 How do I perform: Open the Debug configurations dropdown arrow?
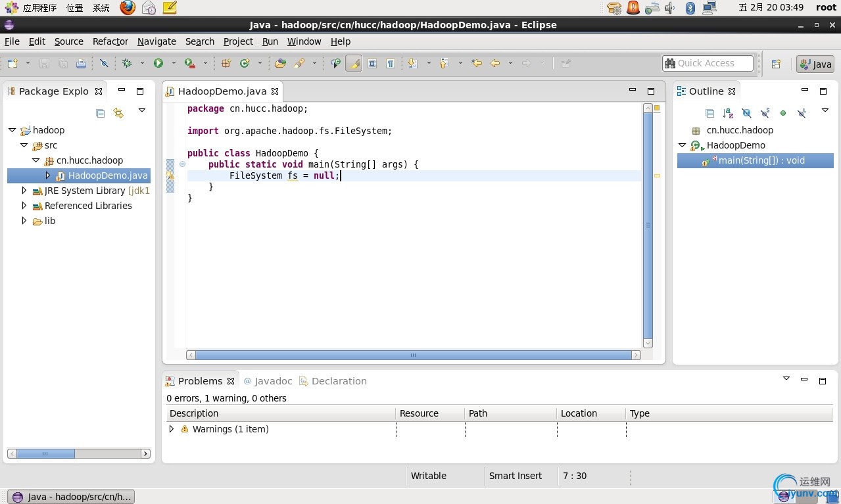[142, 63]
